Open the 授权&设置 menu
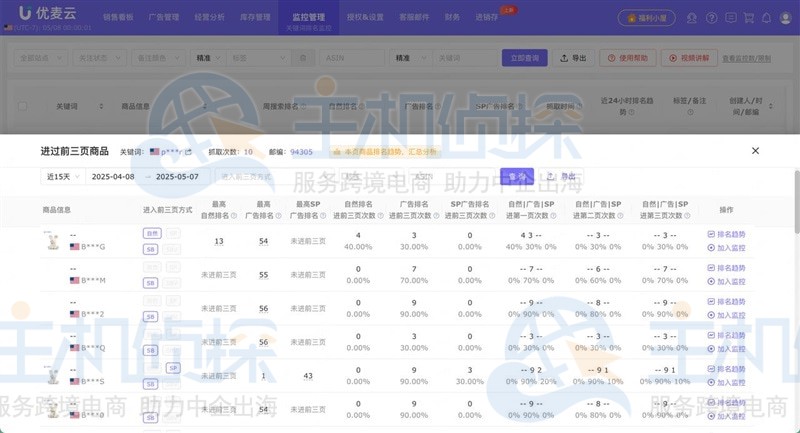The height and width of the screenshot is (433, 800). coord(365,17)
